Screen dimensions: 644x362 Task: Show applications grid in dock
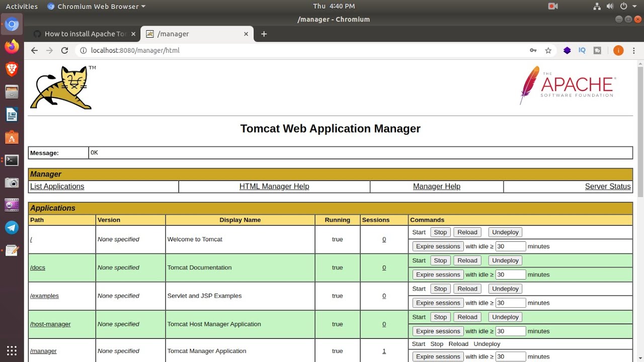12,350
